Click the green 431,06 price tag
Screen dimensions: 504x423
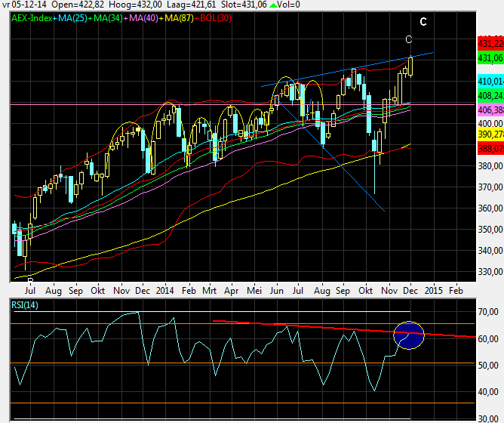(490, 57)
